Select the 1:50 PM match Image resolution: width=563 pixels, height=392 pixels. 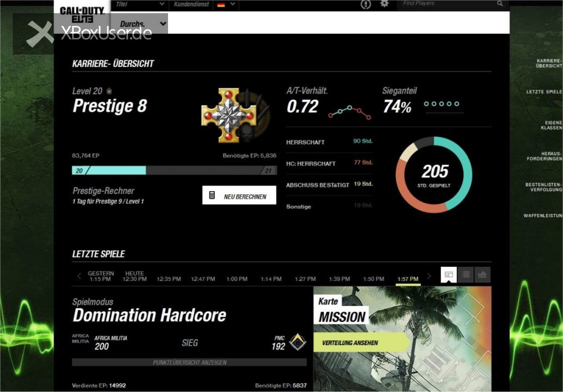[374, 279]
